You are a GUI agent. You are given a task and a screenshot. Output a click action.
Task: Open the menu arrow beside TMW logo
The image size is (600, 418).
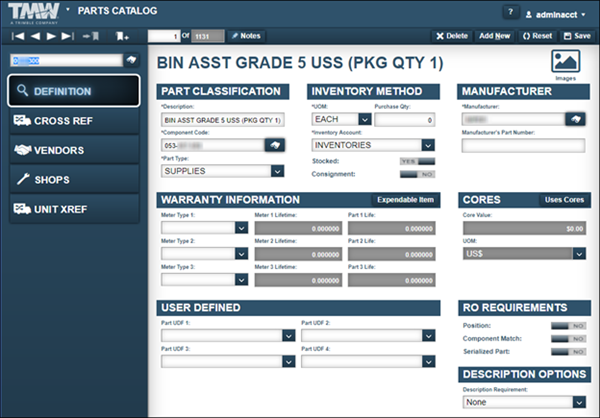[68, 9]
